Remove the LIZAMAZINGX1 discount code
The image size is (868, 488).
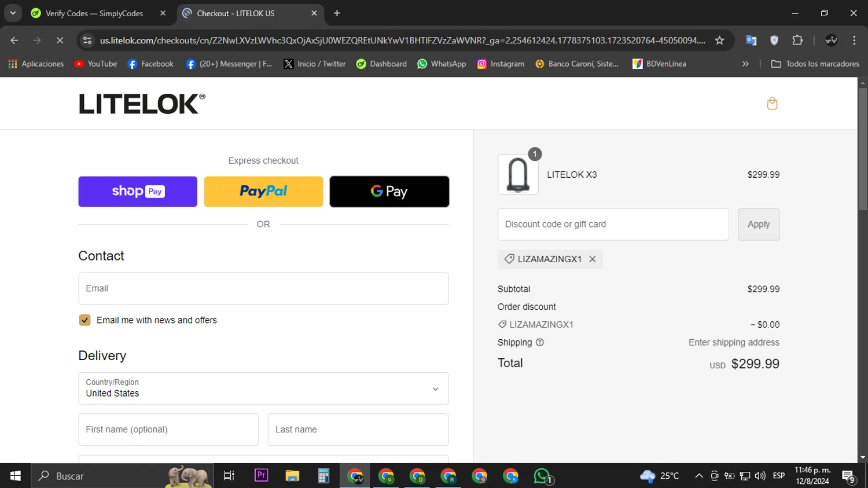point(593,259)
